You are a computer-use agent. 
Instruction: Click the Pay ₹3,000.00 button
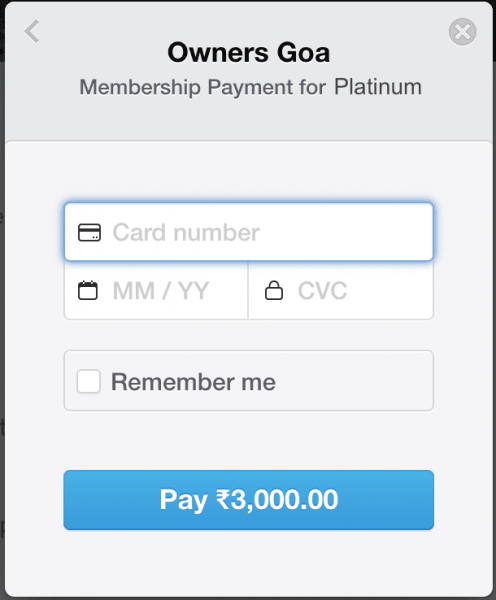tap(249, 500)
